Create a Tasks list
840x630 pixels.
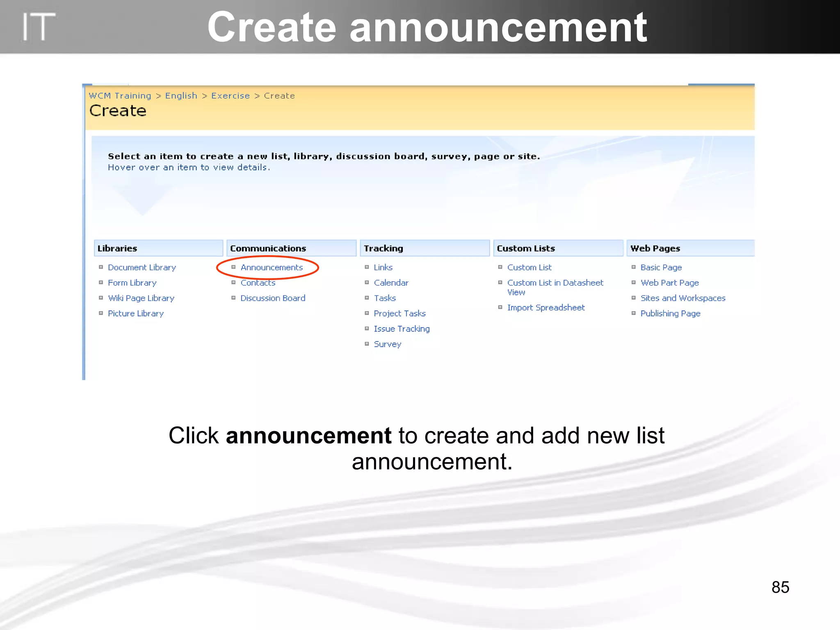(385, 298)
